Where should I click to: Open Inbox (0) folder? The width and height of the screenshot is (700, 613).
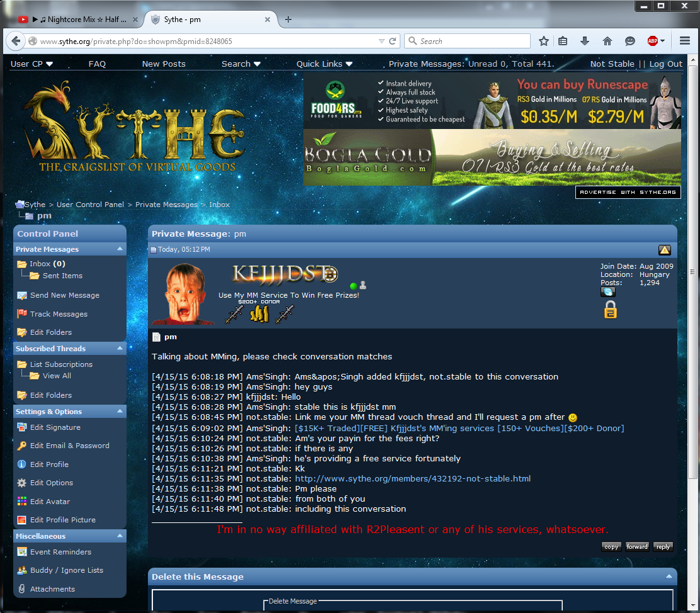point(47,264)
